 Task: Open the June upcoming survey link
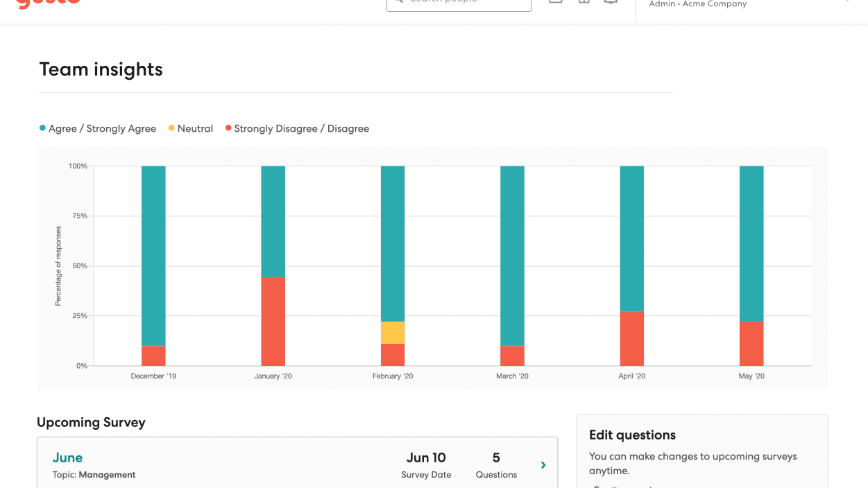[67, 458]
